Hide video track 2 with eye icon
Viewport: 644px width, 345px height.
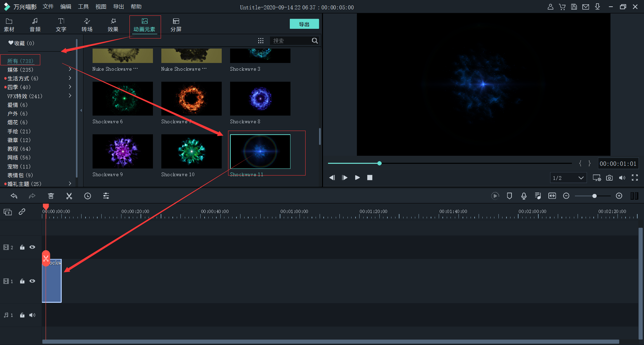click(33, 247)
